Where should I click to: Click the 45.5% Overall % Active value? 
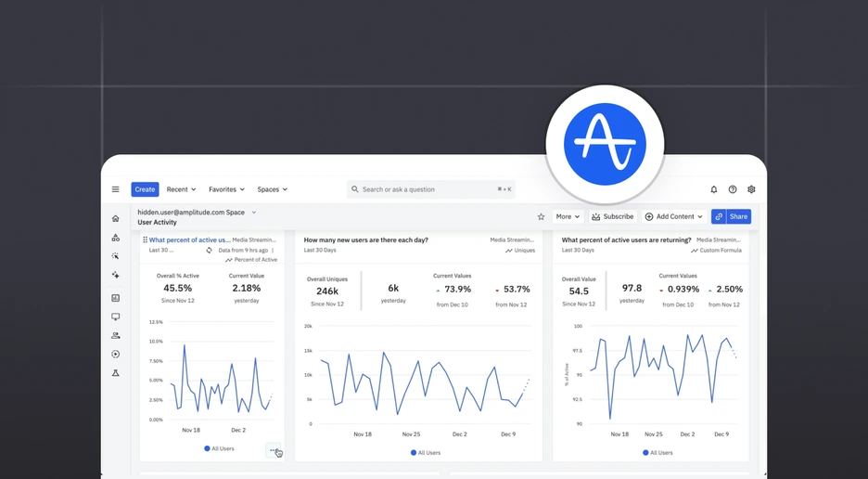tap(178, 289)
